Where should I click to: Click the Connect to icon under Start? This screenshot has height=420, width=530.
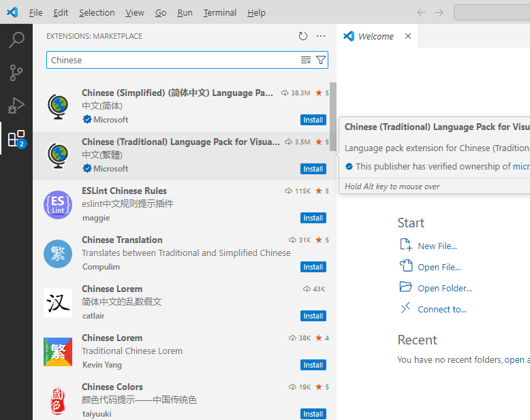(405, 308)
